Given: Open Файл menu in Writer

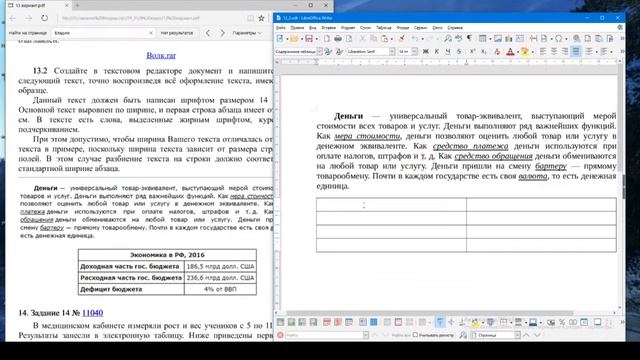Looking at the screenshot, I should point(281,28).
